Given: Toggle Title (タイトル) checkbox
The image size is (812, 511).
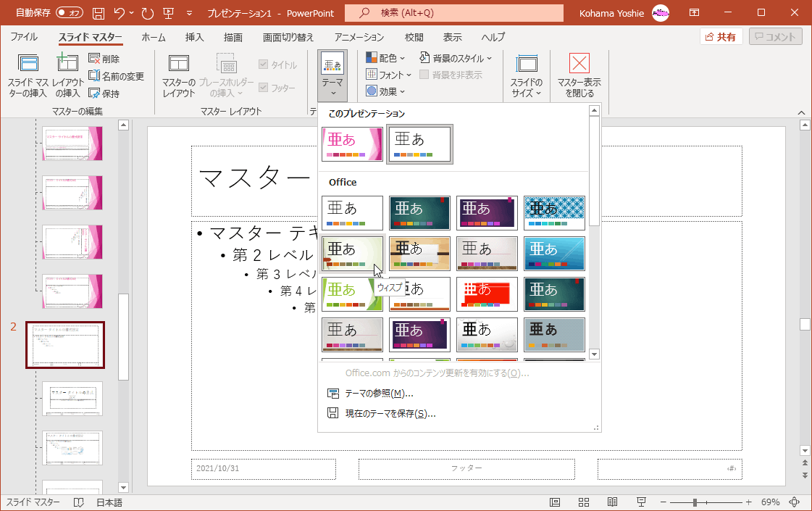Looking at the screenshot, I should 263,65.
